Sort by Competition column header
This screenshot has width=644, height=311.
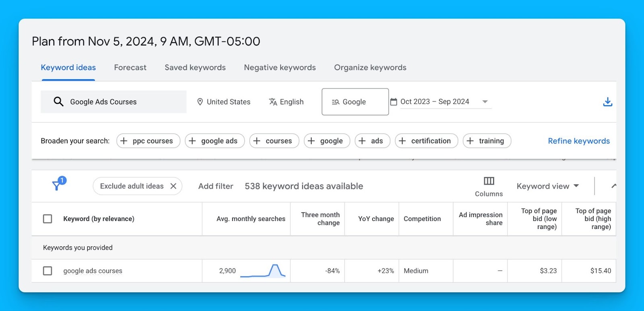[422, 219]
